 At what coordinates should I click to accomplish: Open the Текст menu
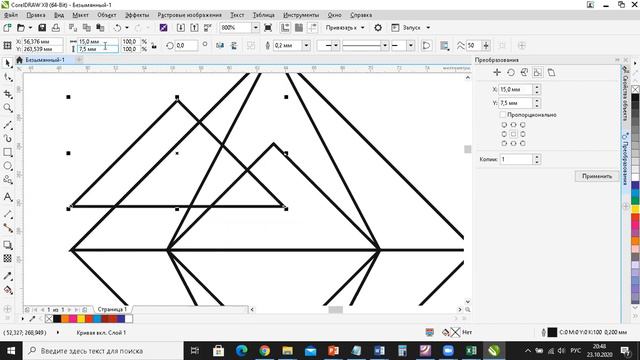click(237, 15)
